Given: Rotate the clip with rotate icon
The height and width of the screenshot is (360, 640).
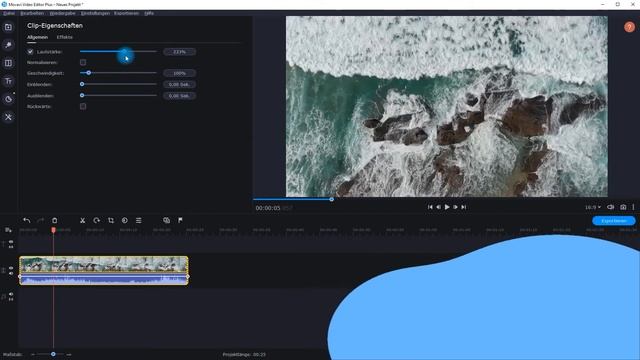Looking at the screenshot, I should (97, 220).
